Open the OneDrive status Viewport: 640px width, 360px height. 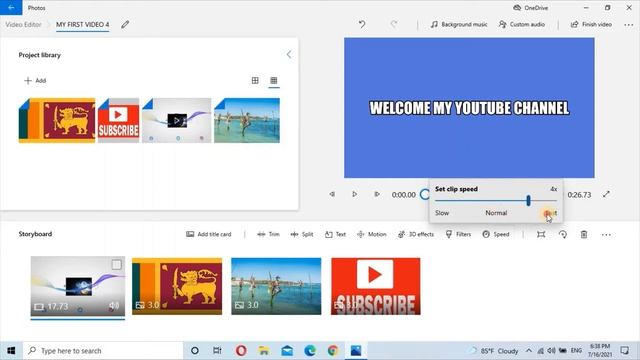[531, 8]
